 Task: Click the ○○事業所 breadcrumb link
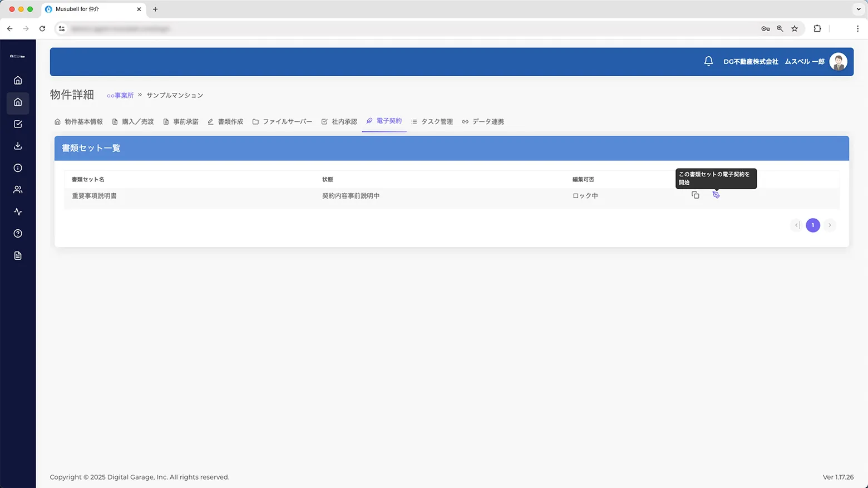(x=120, y=95)
